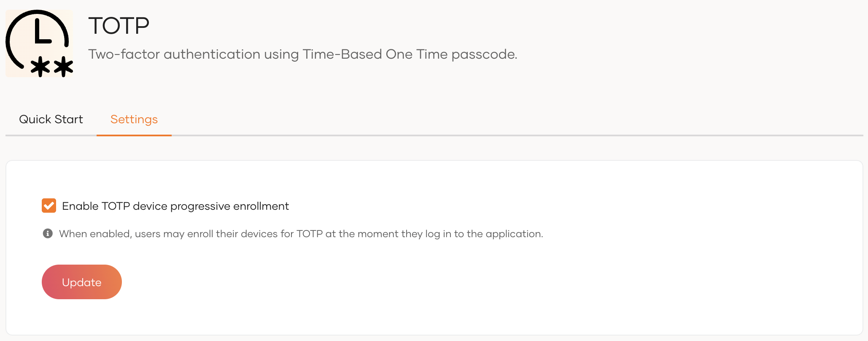Disable TOTP device progressive enrollment checkbox
Screen dimensions: 868x341
(49, 206)
